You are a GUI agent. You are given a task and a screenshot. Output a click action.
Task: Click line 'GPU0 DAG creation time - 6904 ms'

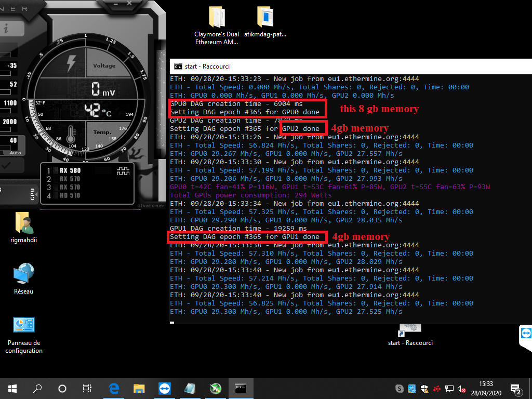coord(236,104)
